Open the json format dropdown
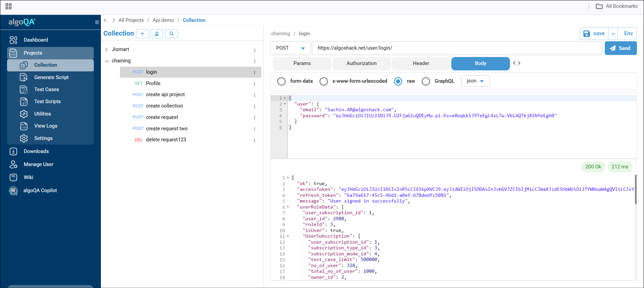Screen dimensions: 644x288 [x=475, y=81]
